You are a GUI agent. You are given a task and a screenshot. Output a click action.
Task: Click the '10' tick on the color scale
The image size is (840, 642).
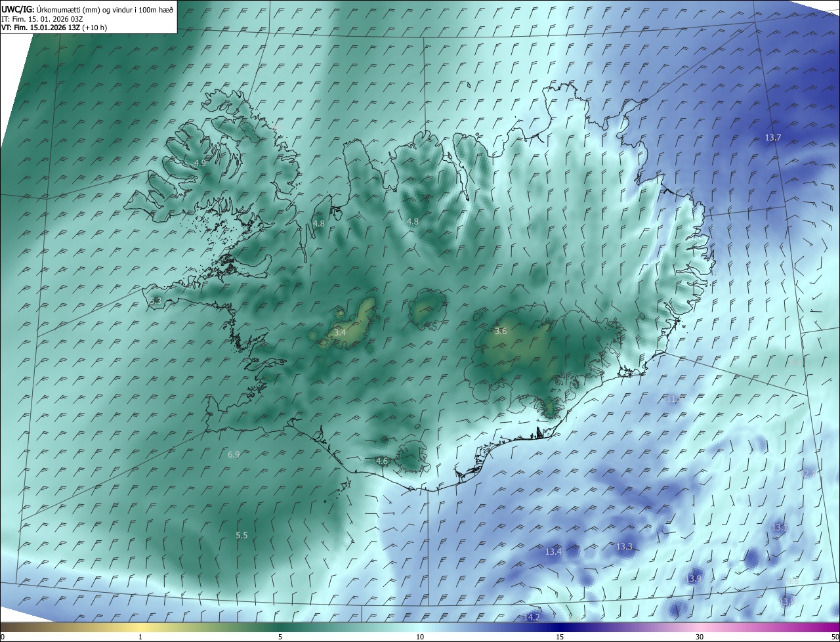(x=420, y=637)
